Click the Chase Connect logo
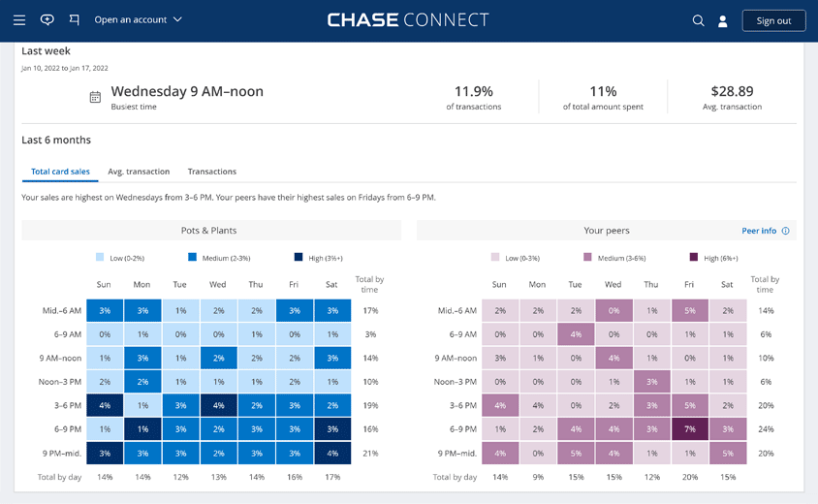Image resolution: width=818 pixels, height=504 pixels. point(408,19)
